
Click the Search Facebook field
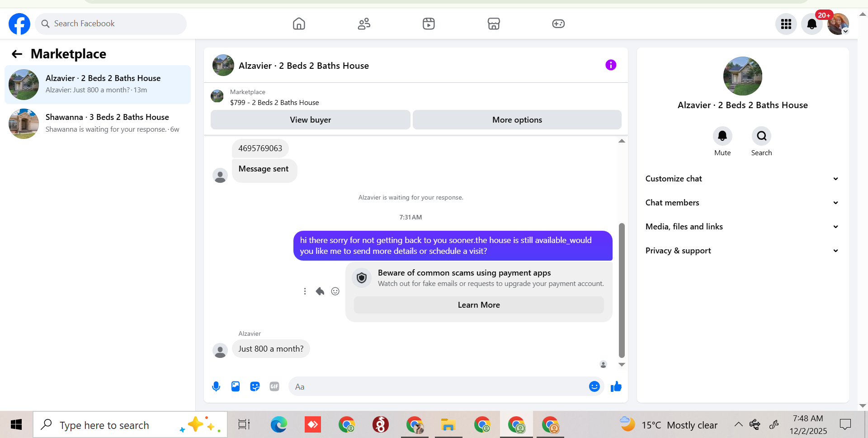pos(111,24)
